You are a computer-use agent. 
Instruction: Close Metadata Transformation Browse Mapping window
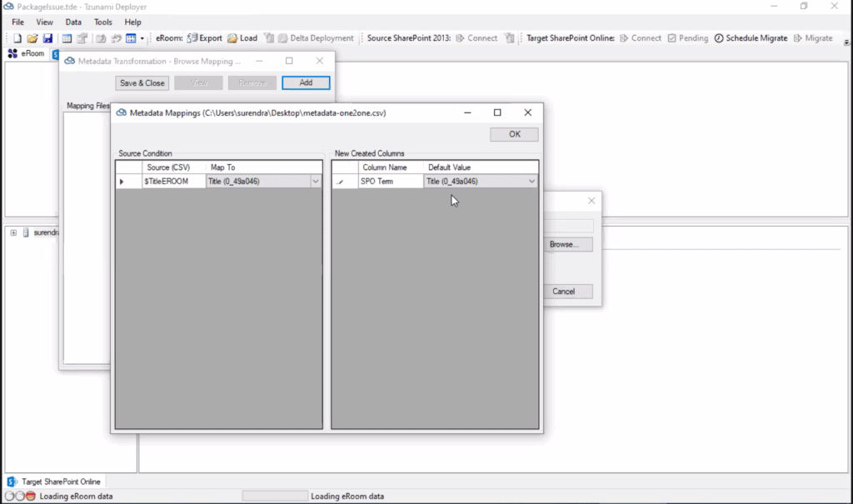point(320,61)
